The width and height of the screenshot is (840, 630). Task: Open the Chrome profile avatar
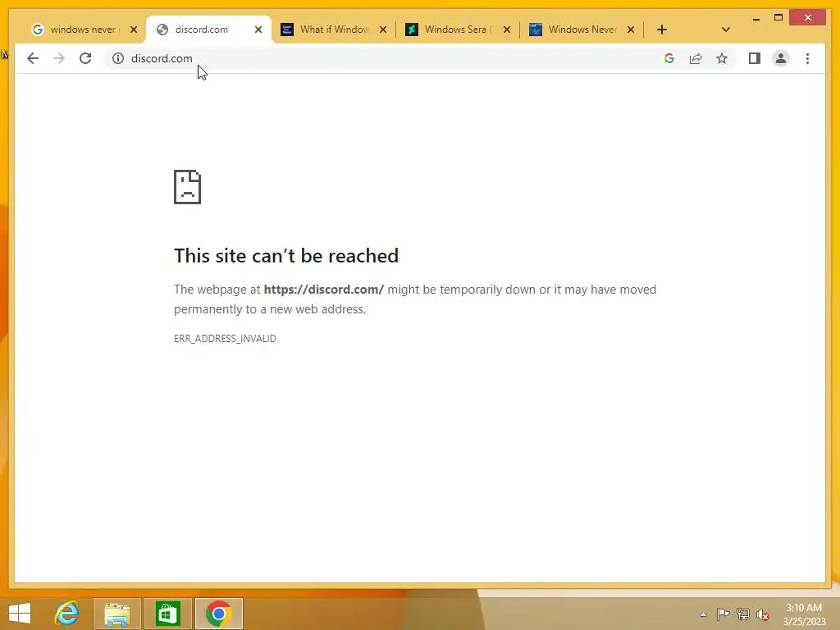781,58
